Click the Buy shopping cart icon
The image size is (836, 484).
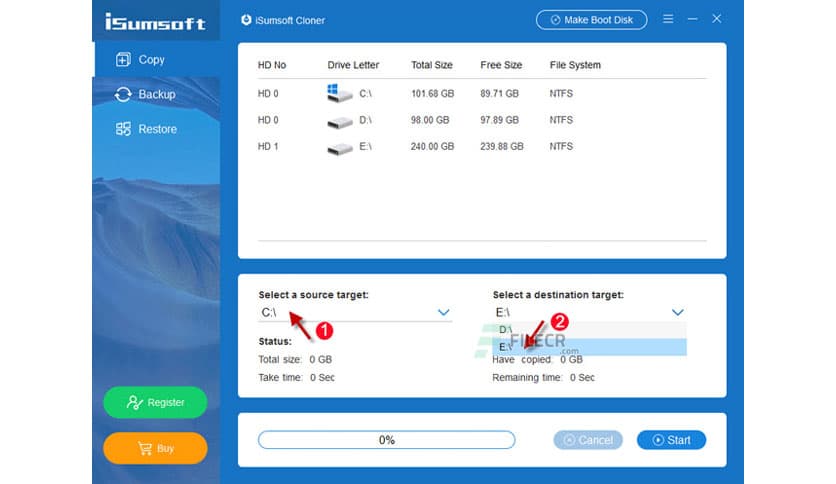pos(144,448)
